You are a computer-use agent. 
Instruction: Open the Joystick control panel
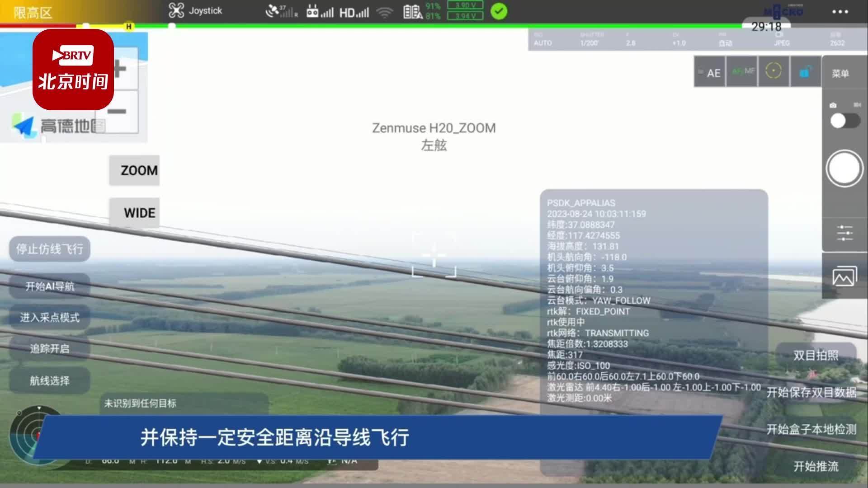tap(194, 12)
